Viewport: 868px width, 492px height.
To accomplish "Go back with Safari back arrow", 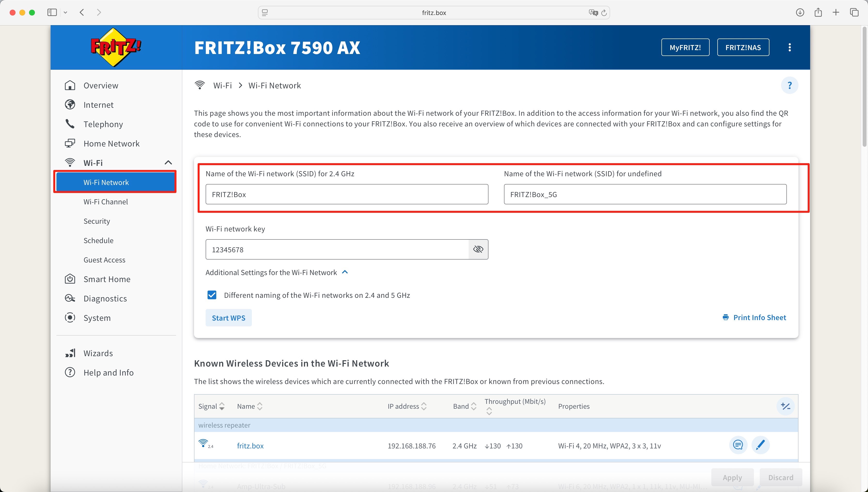I will click(82, 13).
